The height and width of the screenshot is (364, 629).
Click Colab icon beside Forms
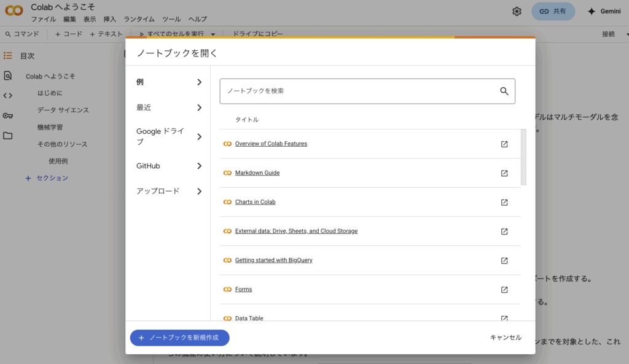pos(227,289)
